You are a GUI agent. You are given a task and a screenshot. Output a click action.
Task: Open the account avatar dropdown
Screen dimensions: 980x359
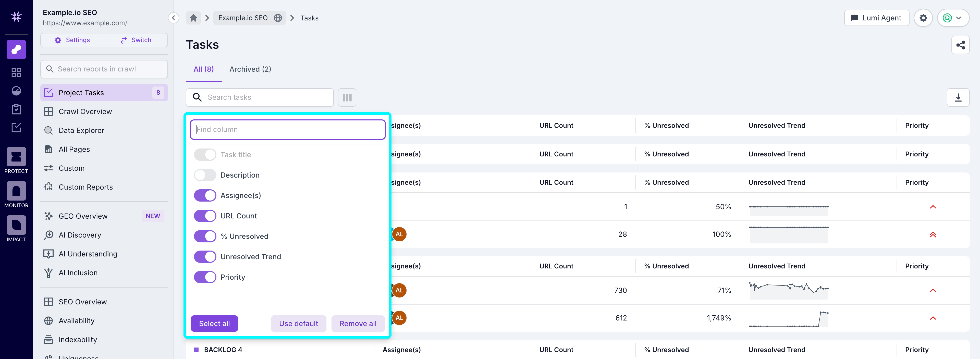pos(953,18)
